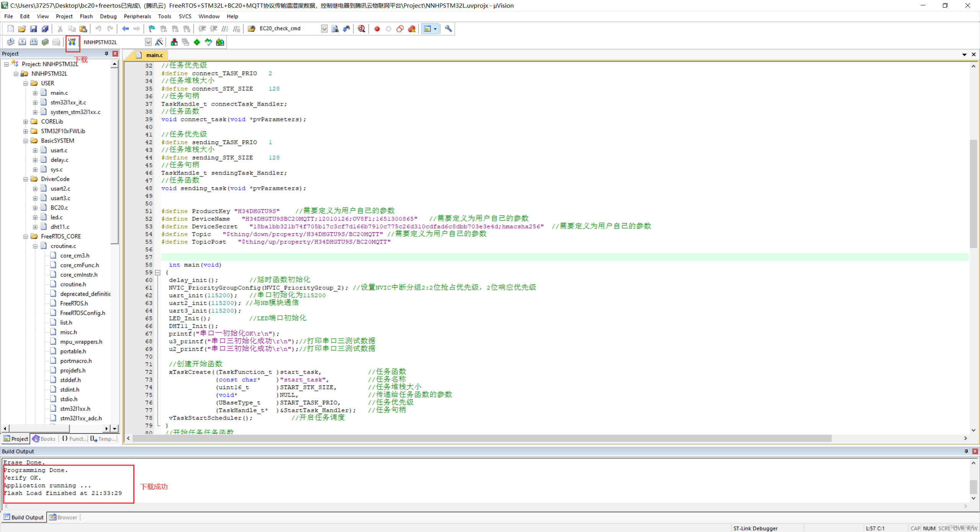Open the Peripherals menu
The width and height of the screenshot is (980, 532).
(137, 16)
